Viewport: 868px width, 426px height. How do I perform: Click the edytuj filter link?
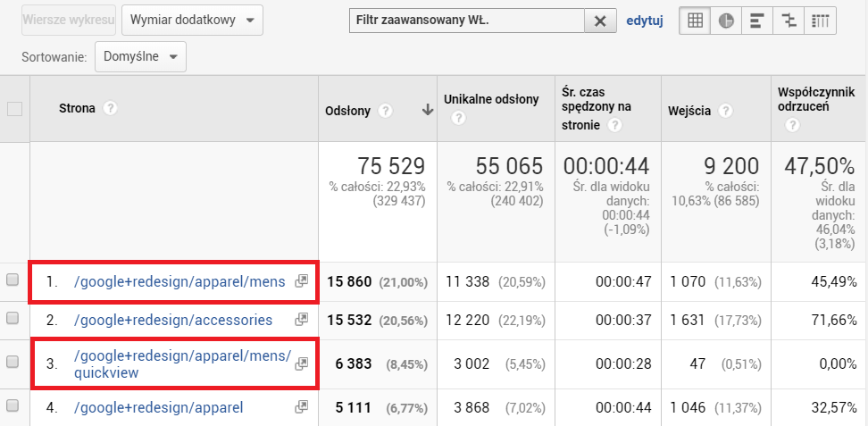[x=645, y=21]
